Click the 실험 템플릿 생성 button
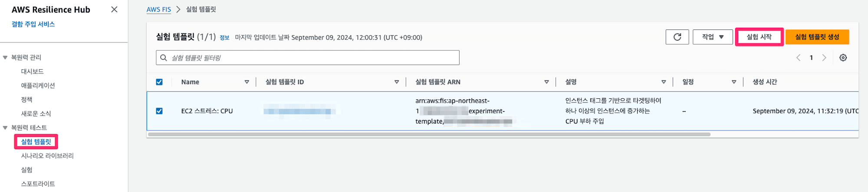 coord(817,37)
